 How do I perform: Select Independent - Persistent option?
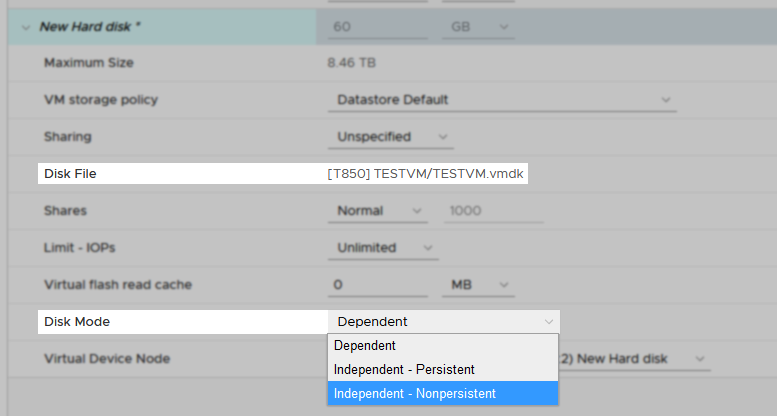pyautogui.click(x=443, y=369)
